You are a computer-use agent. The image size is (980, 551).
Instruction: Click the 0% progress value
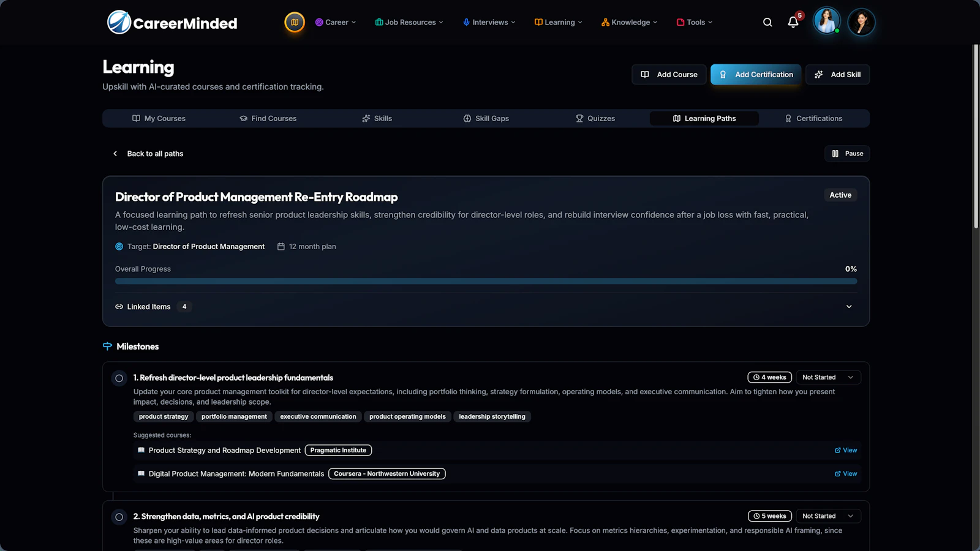click(x=851, y=269)
